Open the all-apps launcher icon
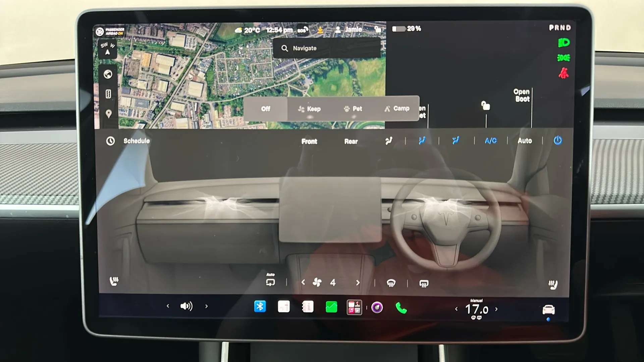Screen dimensions: 644x362 pyautogui.click(x=354, y=307)
